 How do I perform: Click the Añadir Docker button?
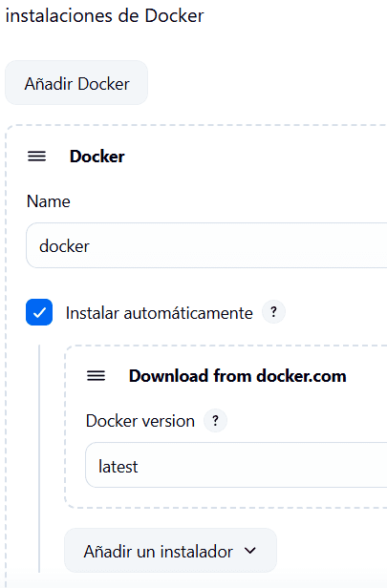[x=76, y=82]
